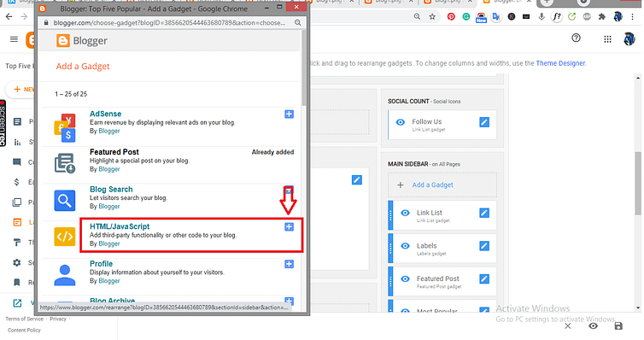Open Reading List bookmark icon in sidebar
The image size is (644, 340).
(x=17, y=282)
